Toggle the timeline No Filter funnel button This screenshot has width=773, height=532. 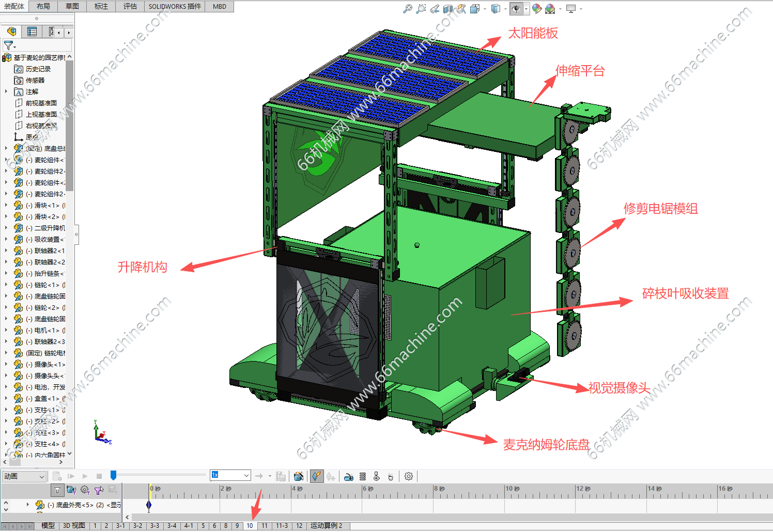[x=57, y=490]
